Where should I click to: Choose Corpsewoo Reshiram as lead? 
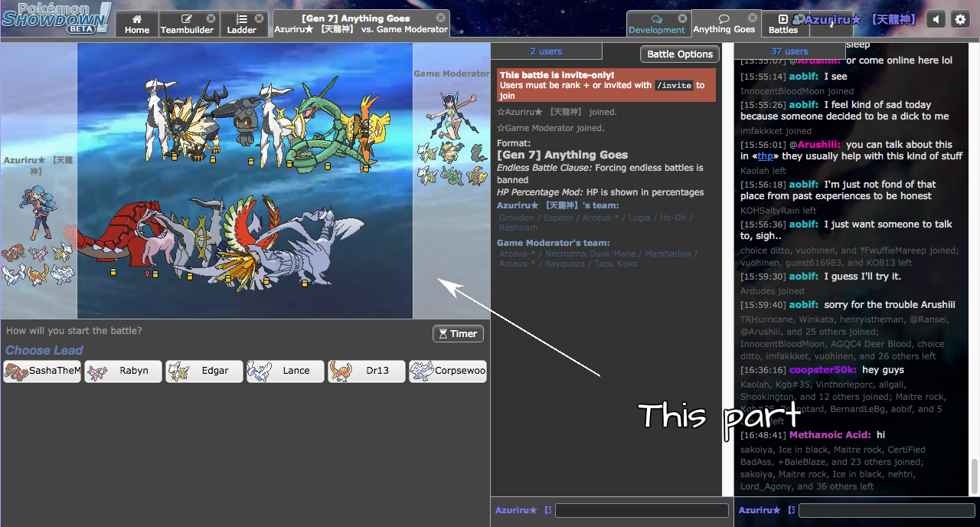pyautogui.click(x=448, y=372)
